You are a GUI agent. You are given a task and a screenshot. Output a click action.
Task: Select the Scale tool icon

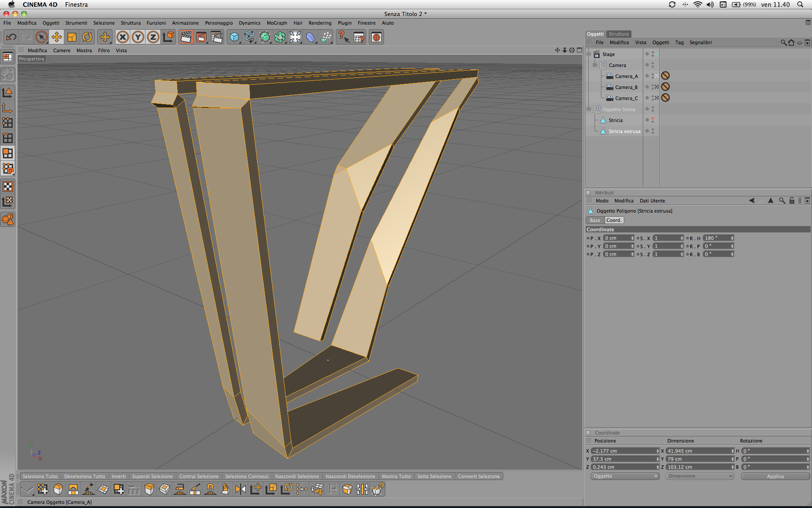[72, 37]
